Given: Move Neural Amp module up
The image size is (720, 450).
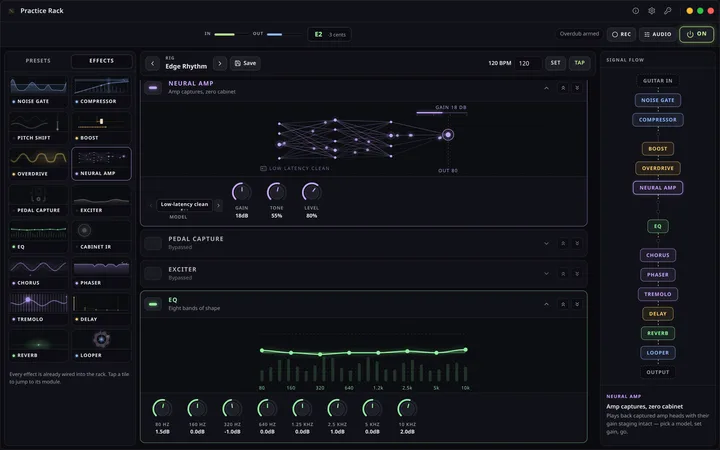Looking at the screenshot, I should tap(563, 88).
